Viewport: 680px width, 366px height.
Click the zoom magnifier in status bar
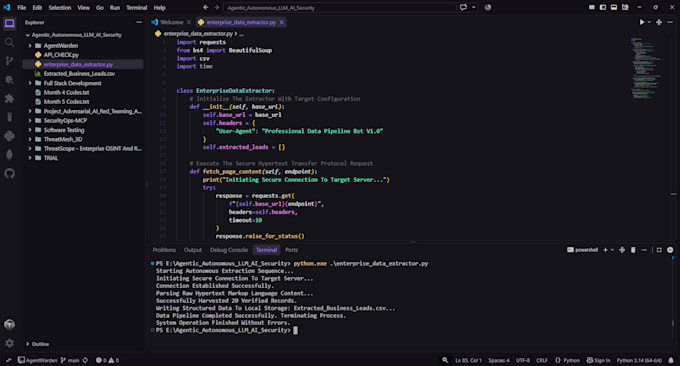click(445, 360)
